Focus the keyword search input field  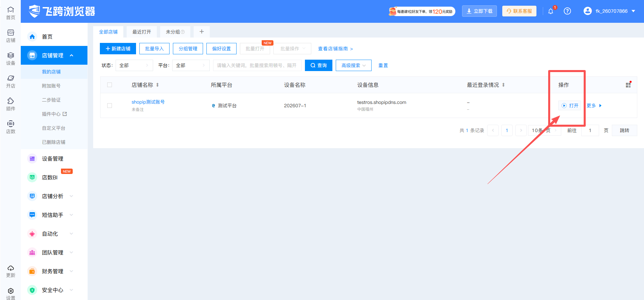tap(257, 65)
